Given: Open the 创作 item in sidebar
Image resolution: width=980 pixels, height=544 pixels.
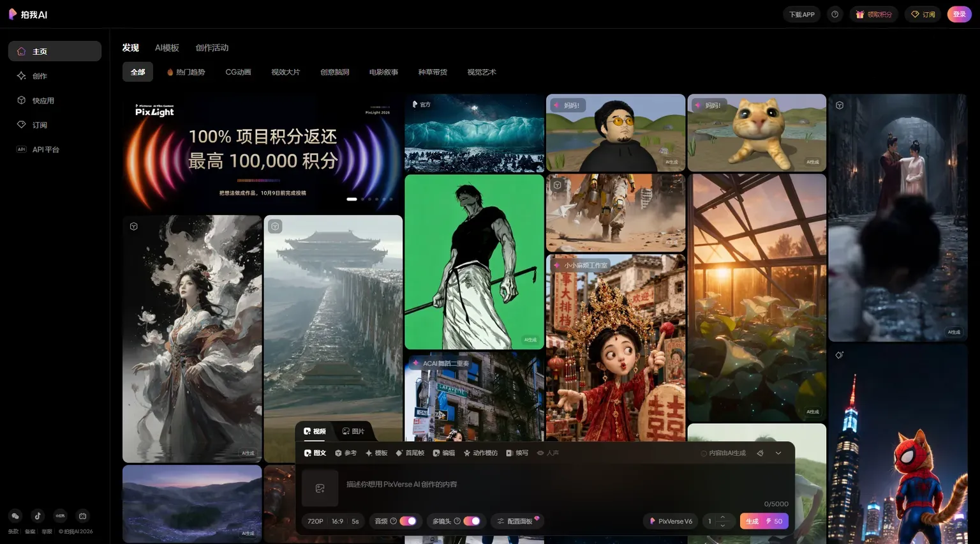Looking at the screenshot, I should click(x=55, y=76).
